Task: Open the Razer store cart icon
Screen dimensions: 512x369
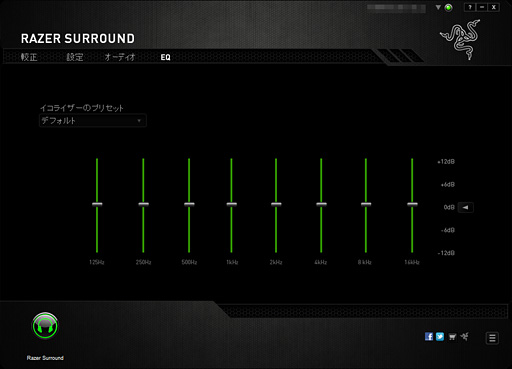Action: click(452, 337)
